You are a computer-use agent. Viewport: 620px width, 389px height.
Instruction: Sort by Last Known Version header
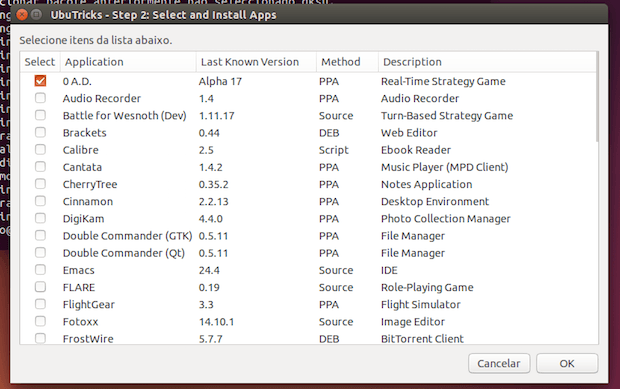[256, 62]
